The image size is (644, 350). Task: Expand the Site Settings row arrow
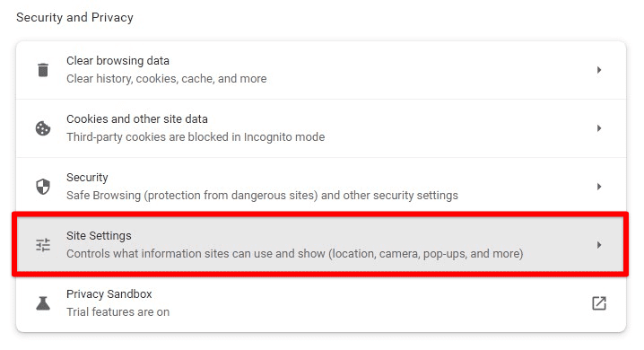point(599,245)
